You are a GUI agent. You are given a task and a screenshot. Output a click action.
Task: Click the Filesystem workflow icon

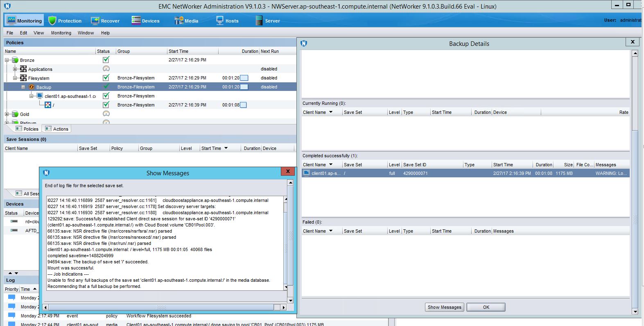[x=23, y=78]
